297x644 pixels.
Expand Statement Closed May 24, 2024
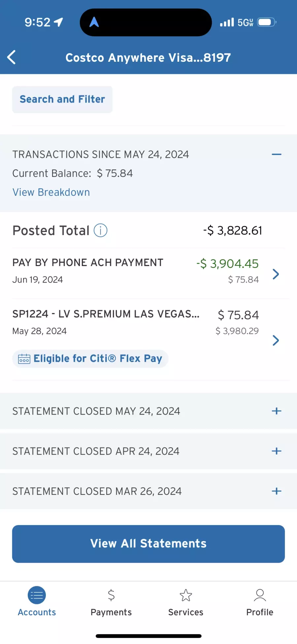[x=276, y=411]
